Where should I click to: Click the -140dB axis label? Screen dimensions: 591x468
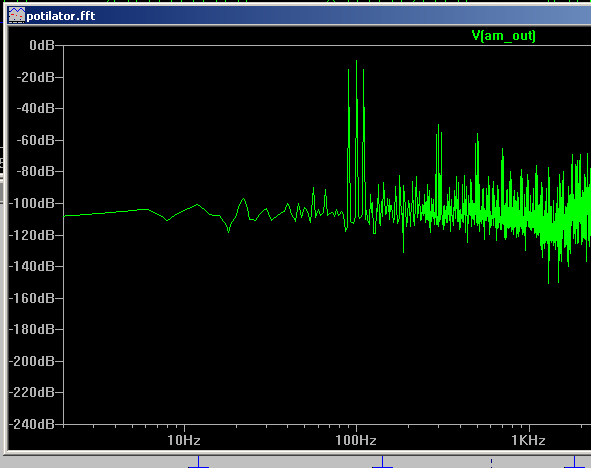click(32, 266)
